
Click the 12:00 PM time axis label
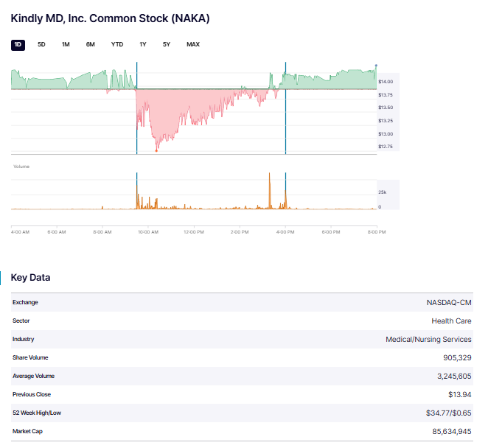click(x=194, y=232)
